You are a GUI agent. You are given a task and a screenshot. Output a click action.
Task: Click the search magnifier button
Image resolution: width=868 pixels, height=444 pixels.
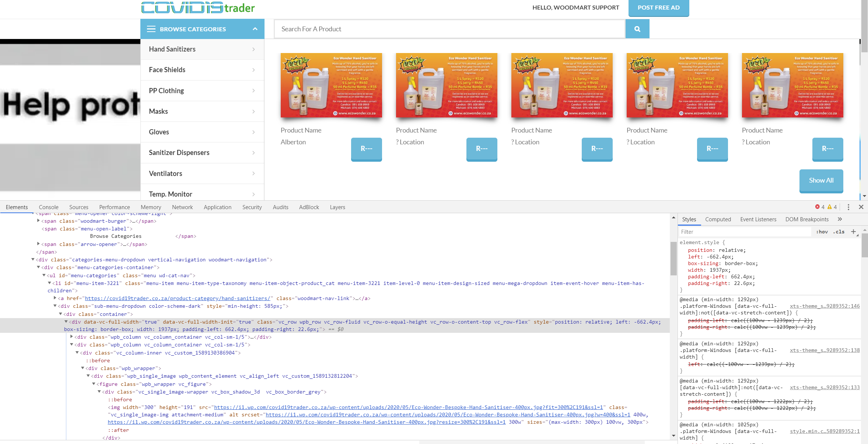(x=637, y=29)
